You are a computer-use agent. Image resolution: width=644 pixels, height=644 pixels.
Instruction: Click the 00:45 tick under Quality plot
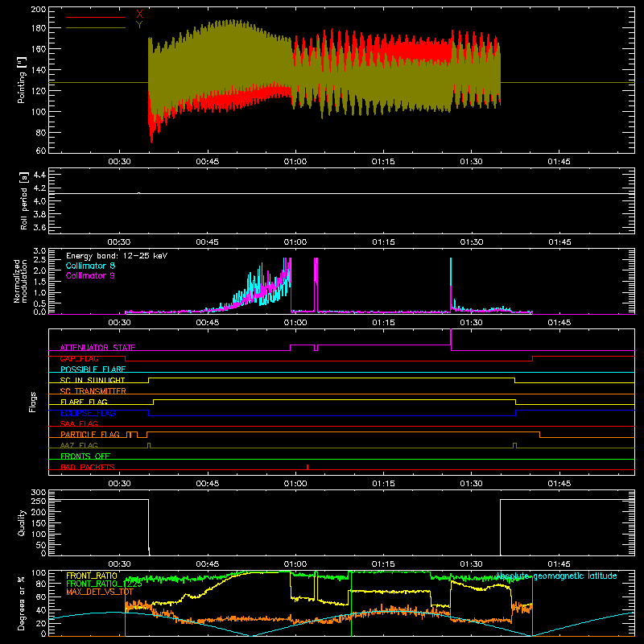(x=207, y=564)
